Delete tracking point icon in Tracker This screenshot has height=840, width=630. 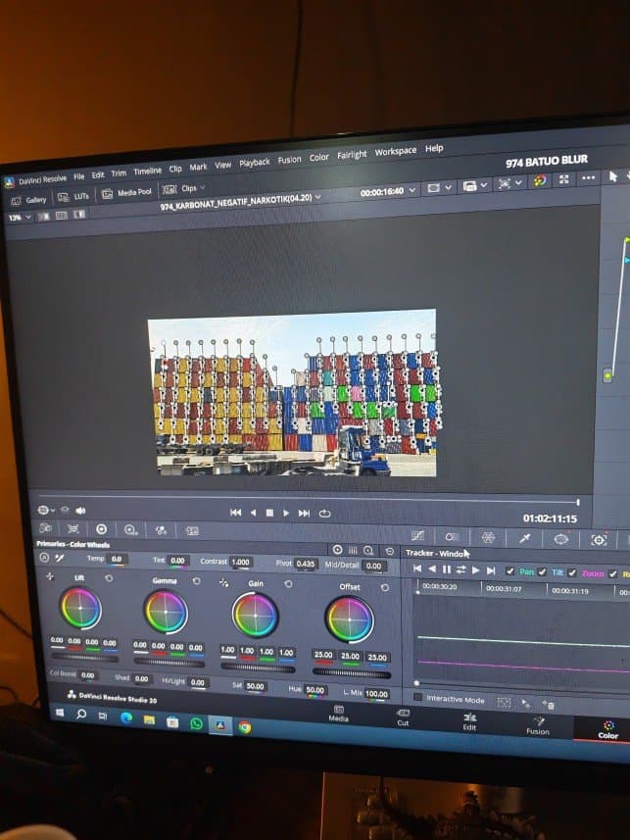pos(548,704)
